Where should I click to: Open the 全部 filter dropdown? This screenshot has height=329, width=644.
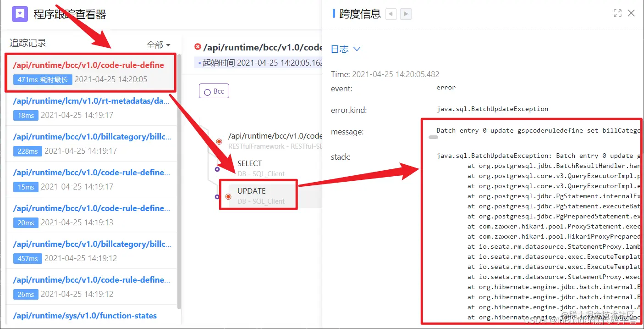(x=159, y=45)
